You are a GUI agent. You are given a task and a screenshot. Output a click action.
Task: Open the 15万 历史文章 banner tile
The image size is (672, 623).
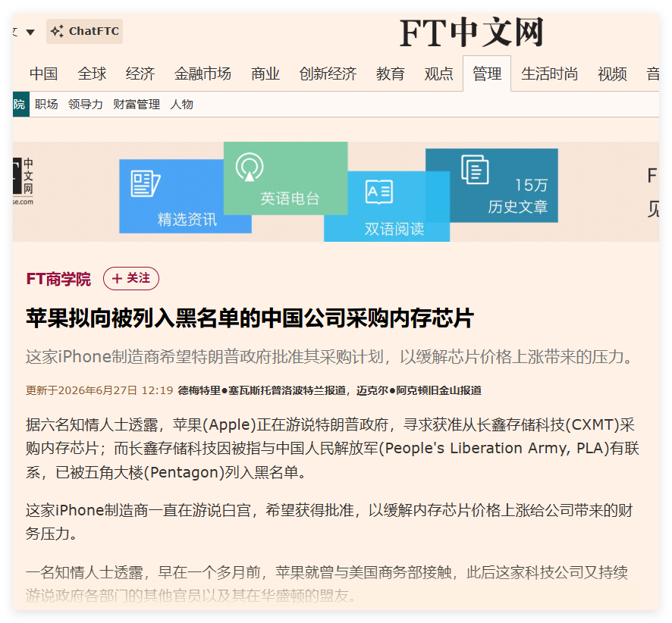491,186
